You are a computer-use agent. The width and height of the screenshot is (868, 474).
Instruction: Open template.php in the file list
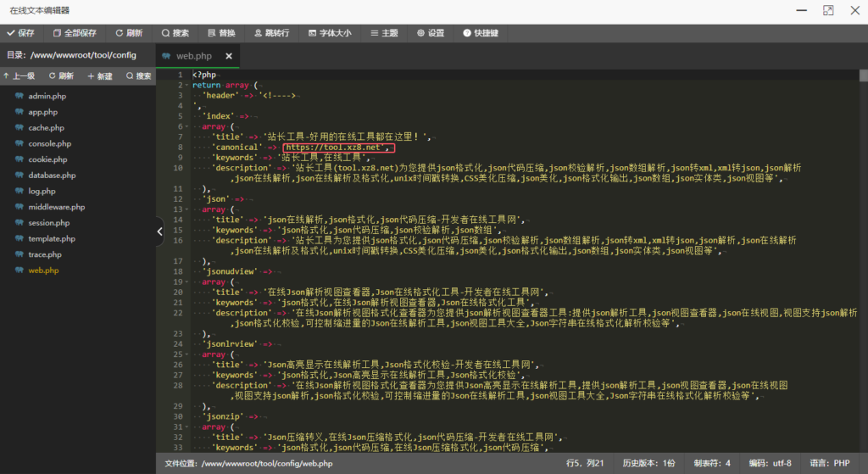pyautogui.click(x=52, y=238)
